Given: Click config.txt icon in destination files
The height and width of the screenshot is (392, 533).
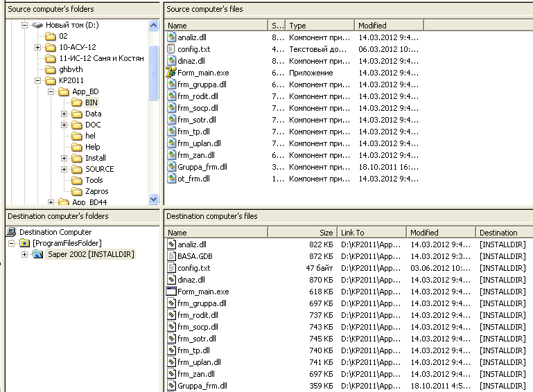Looking at the screenshot, I should pyautogui.click(x=172, y=267).
